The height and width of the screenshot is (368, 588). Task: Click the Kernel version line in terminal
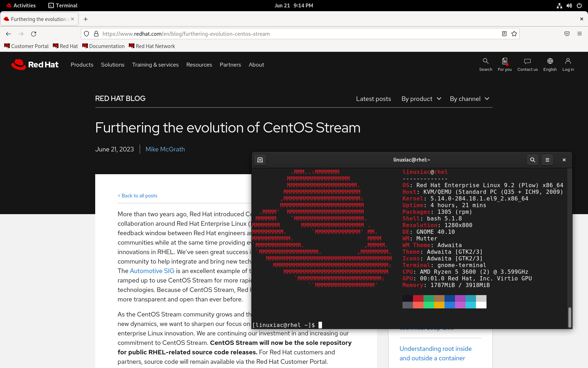tap(465, 199)
